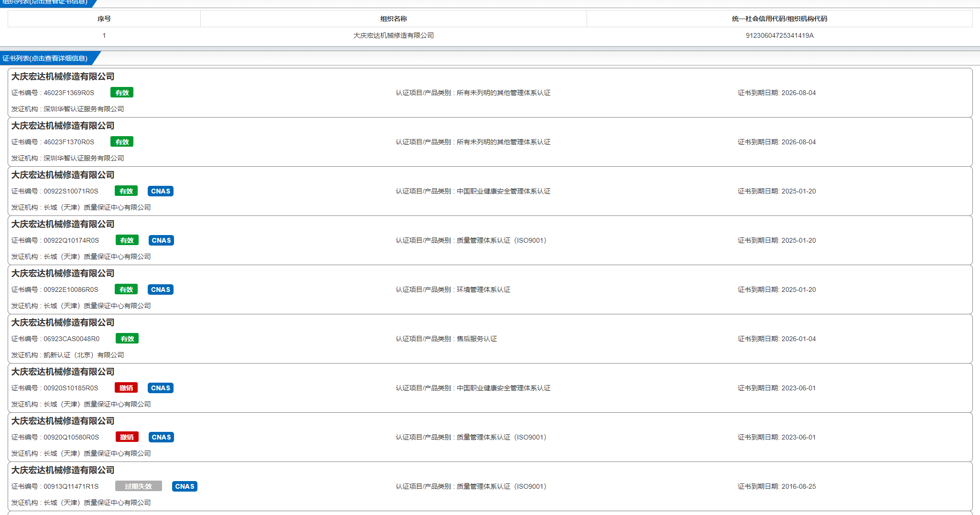
Task: Click expiry date 2016-08-25
Action: tap(798, 486)
